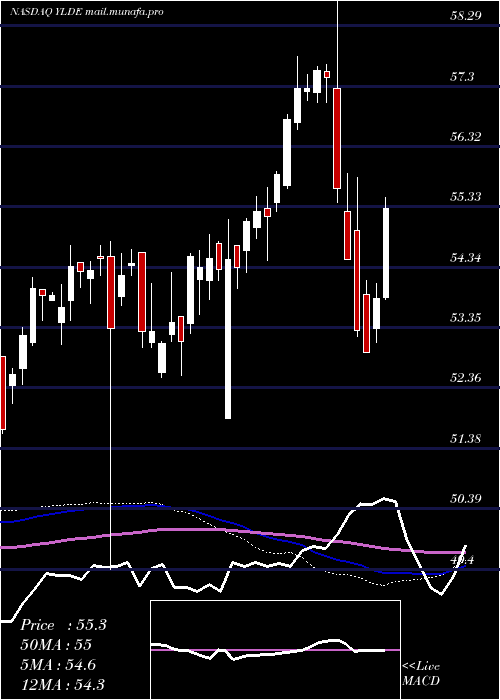Click the 53.35 price axis label
The image size is (500, 700).
tap(465, 318)
